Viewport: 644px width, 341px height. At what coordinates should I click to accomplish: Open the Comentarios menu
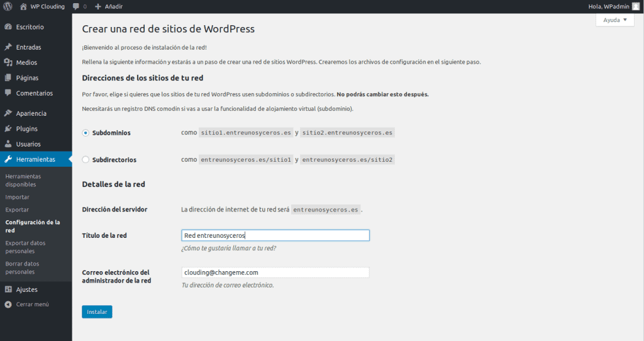[x=35, y=93]
